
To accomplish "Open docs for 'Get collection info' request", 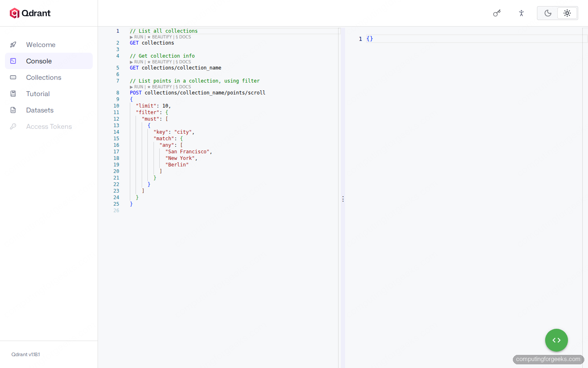I will point(183,62).
